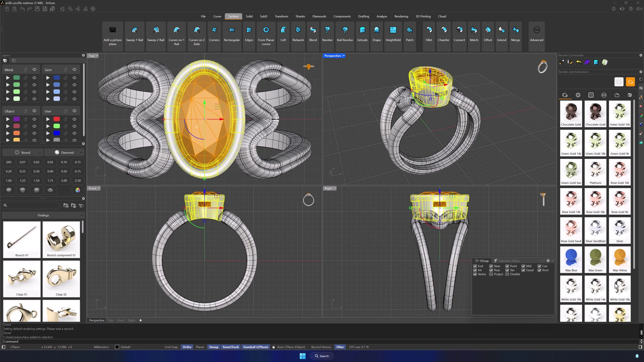Toggle Grid Snap in status bar
644x362 pixels.
click(x=171, y=347)
